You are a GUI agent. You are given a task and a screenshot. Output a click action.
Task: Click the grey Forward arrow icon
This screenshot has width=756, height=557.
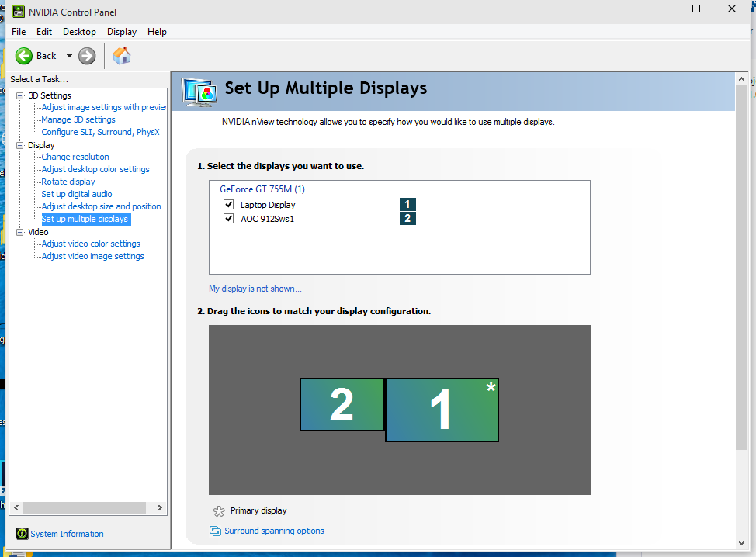tap(87, 56)
